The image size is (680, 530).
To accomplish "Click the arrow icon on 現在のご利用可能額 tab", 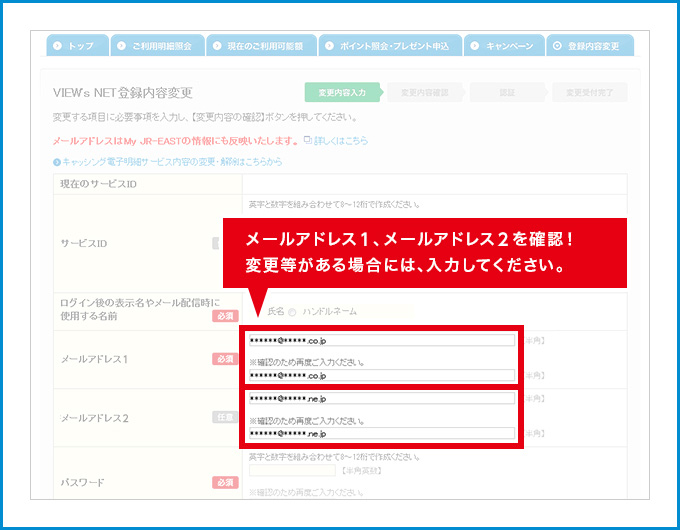I will coord(217,46).
